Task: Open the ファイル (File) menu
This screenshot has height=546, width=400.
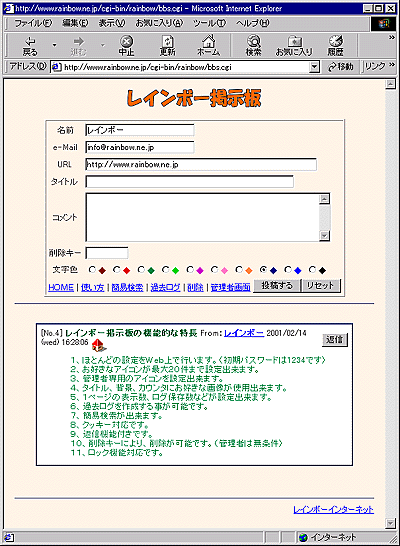Action: (33, 23)
